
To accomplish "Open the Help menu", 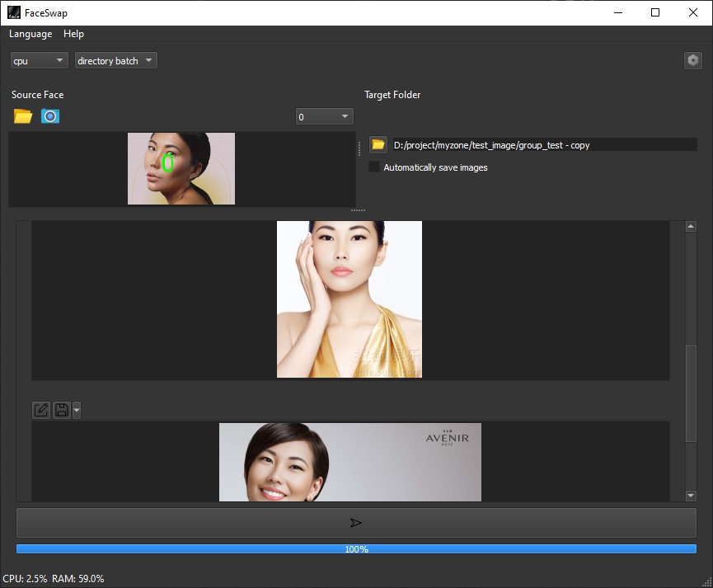I will click(73, 34).
